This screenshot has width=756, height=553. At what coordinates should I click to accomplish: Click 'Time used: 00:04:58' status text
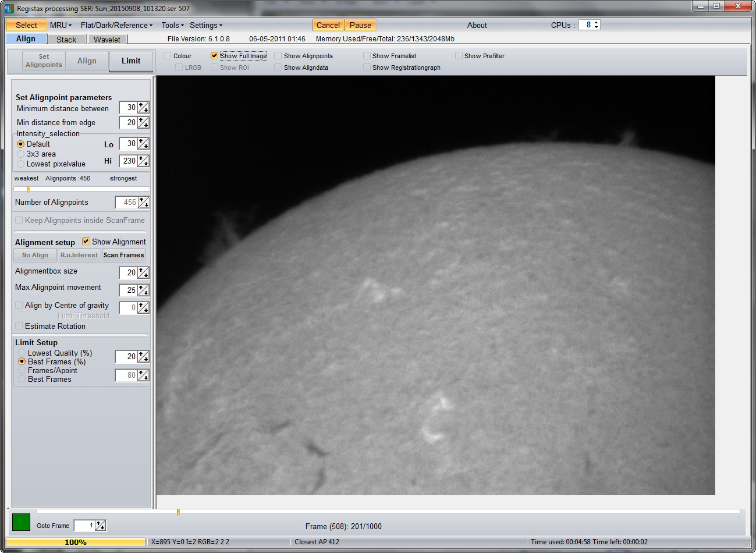tap(560, 541)
